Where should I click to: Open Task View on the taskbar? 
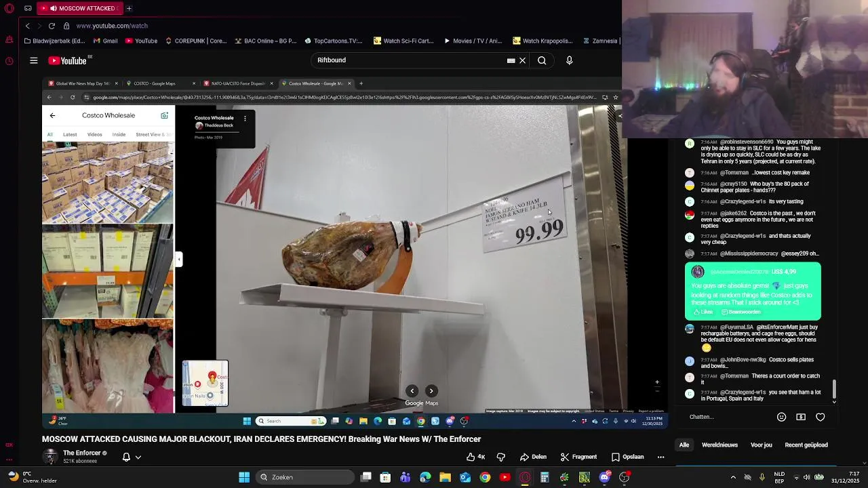click(x=366, y=477)
